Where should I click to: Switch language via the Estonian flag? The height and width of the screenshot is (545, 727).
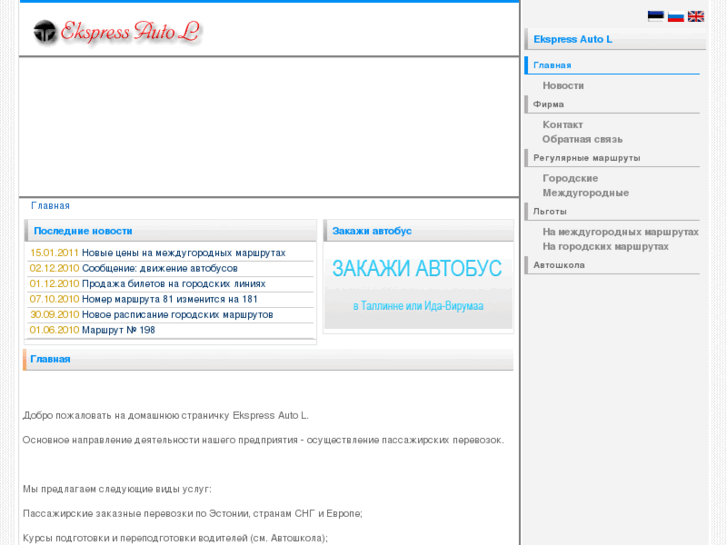pyautogui.click(x=656, y=17)
